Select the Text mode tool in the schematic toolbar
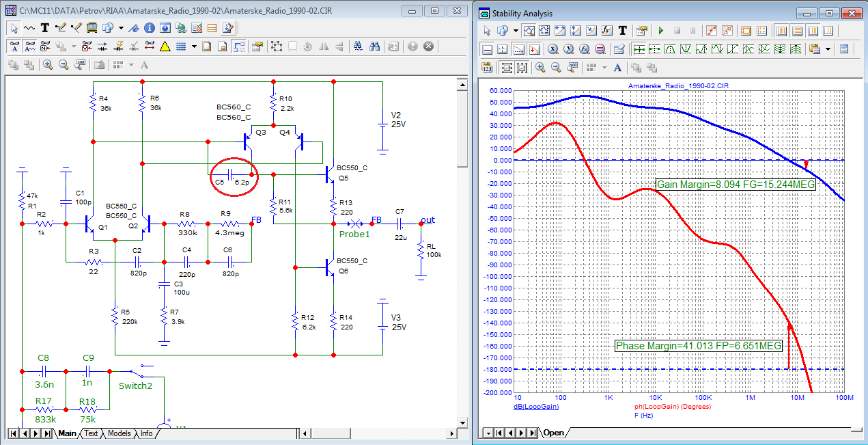Viewport: 868px width, 445px height. [x=44, y=28]
